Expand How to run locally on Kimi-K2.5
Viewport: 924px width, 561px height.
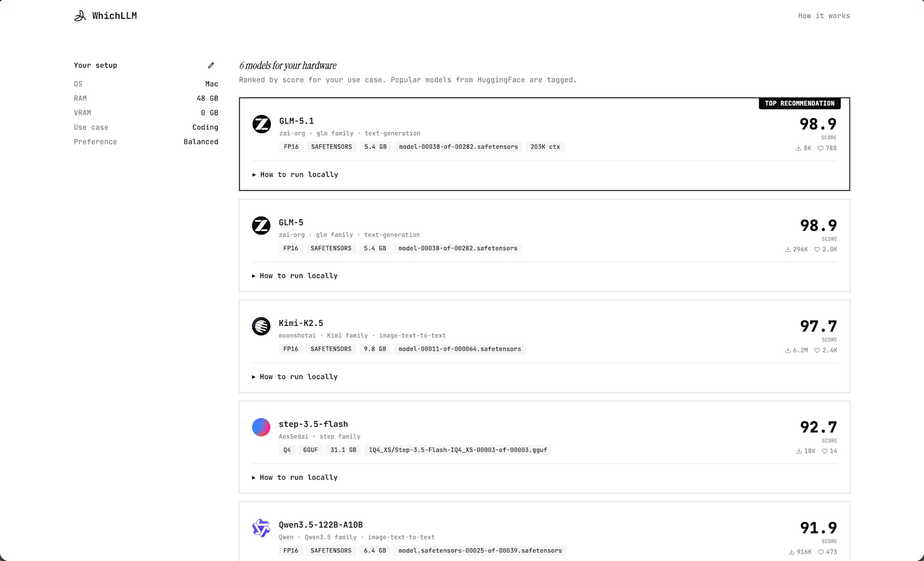[295, 376]
